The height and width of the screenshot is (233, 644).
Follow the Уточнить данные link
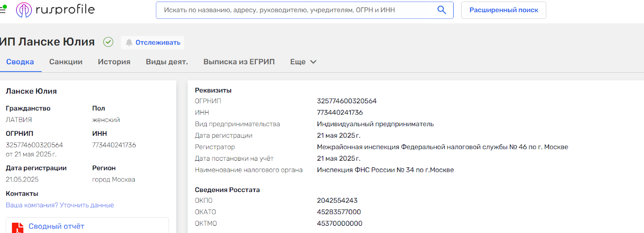[87, 205]
